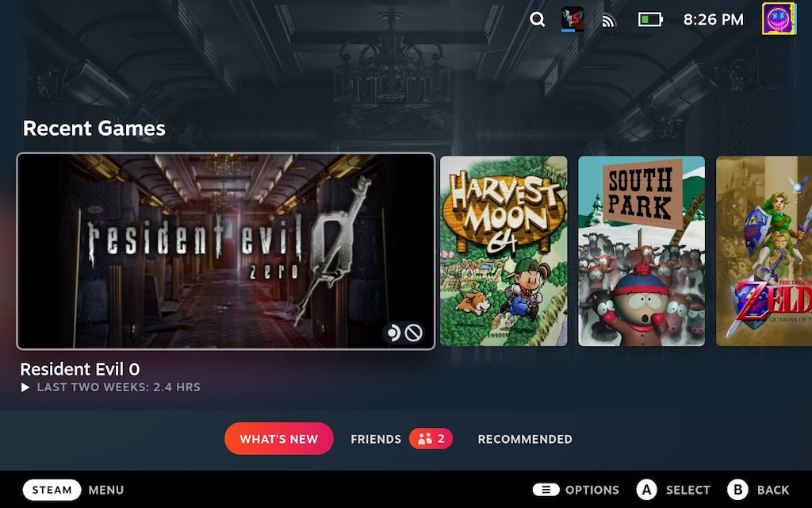Viewport: 812px width, 508px height.
Task: Click the Steam Deck logo badge on Resident Evil
Action: tap(393, 333)
